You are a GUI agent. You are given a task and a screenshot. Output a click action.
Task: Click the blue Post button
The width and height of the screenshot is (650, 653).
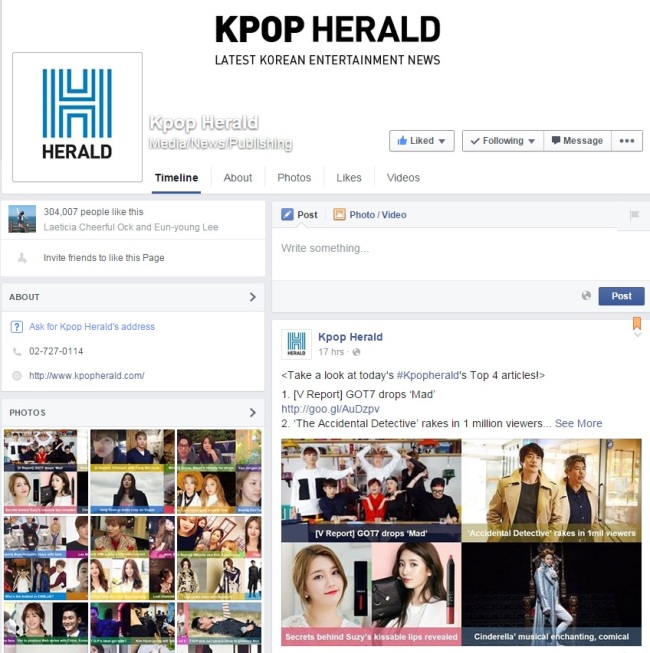coord(621,296)
